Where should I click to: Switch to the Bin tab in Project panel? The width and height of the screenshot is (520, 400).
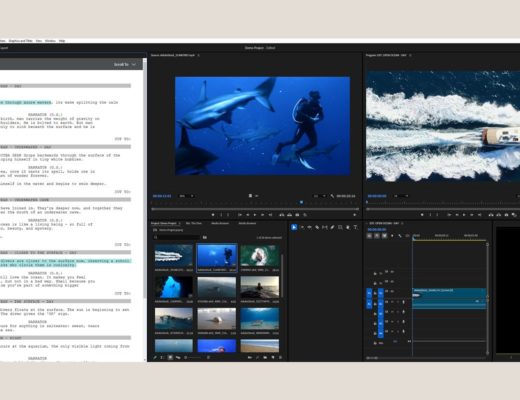coord(194,223)
